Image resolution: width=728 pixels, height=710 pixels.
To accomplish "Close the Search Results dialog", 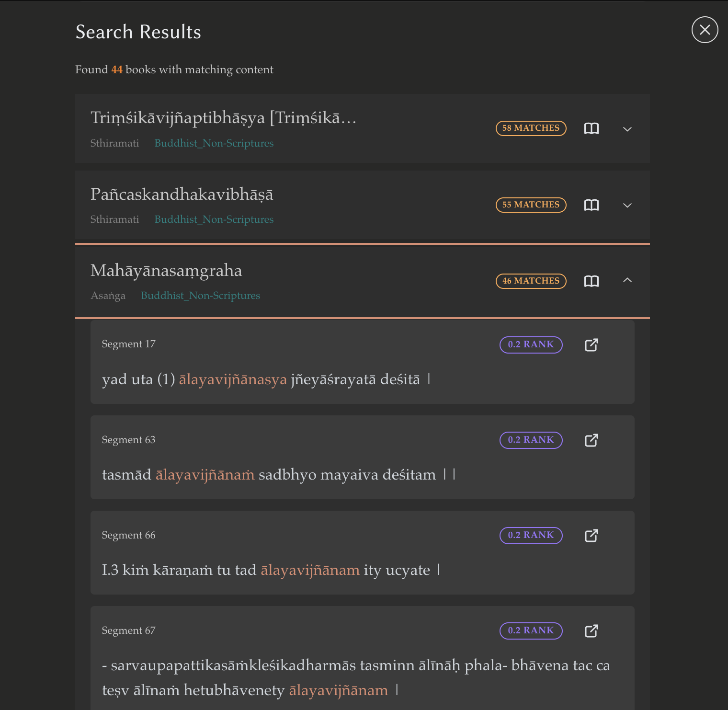I will coord(705,30).
